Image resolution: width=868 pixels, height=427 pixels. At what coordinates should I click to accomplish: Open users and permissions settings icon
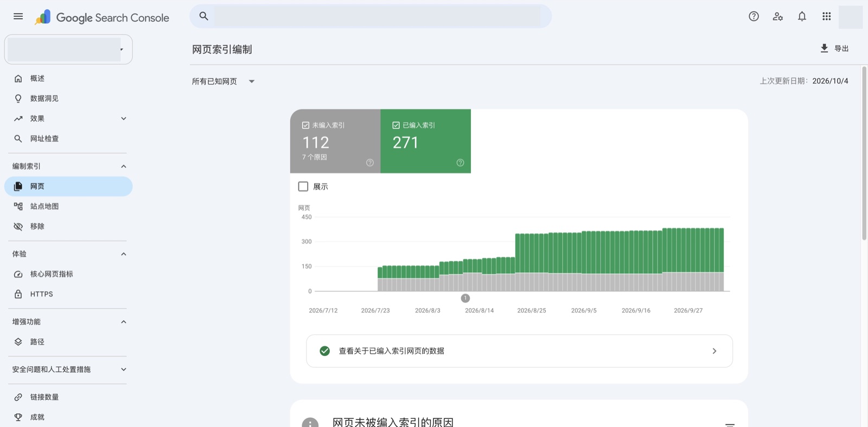pos(778,16)
